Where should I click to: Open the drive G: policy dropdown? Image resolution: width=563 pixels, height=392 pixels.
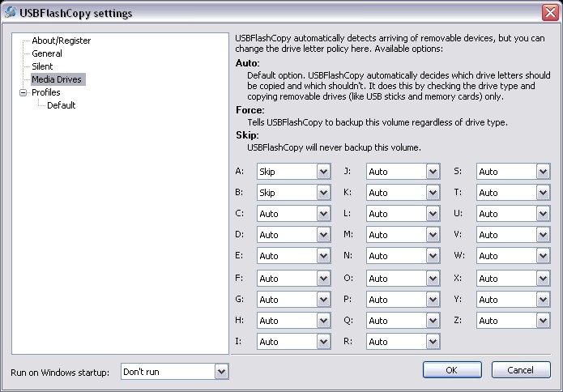[x=294, y=300]
